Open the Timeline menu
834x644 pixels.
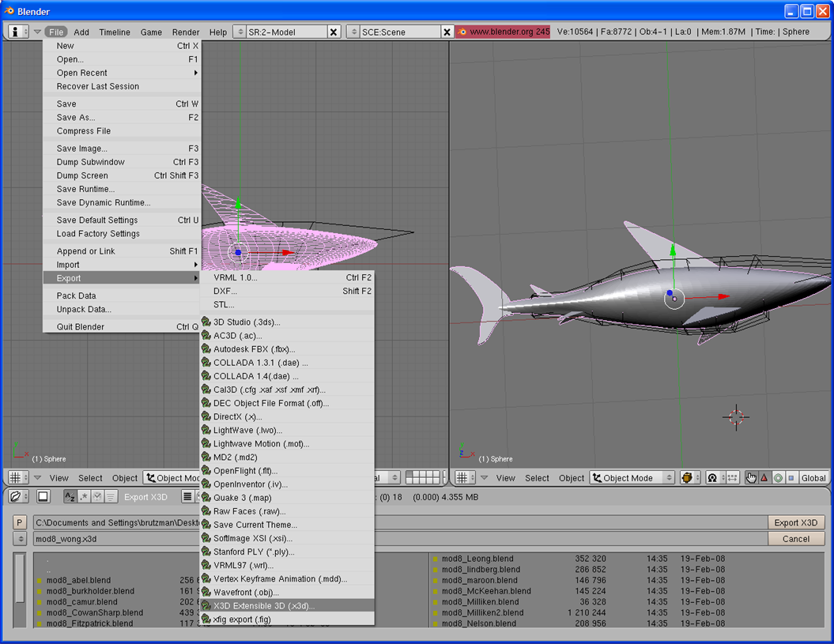coord(115,32)
